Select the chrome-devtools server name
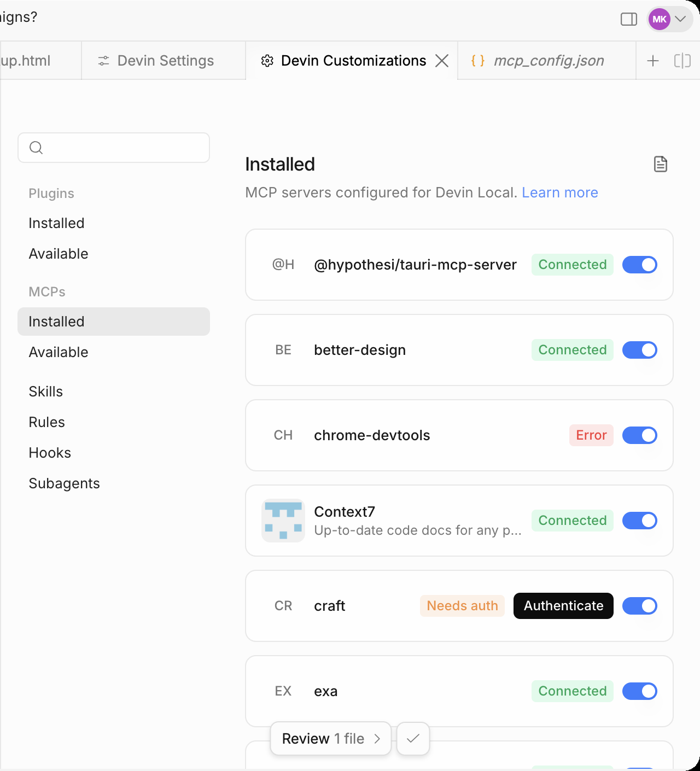The image size is (700, 771). 372,435
